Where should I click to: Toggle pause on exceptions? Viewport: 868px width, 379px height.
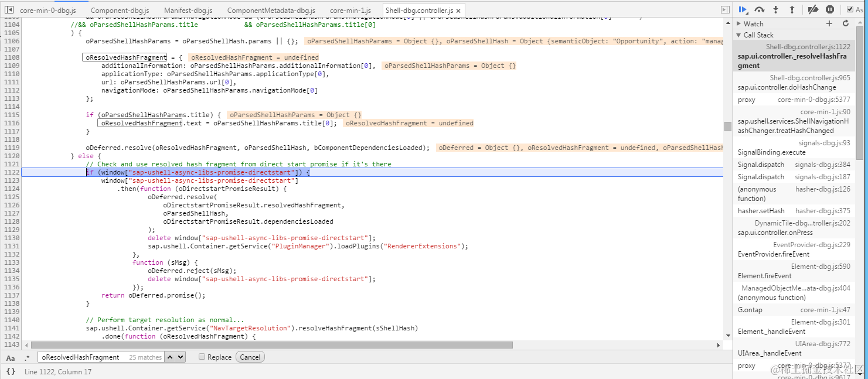tap(830, 9)
